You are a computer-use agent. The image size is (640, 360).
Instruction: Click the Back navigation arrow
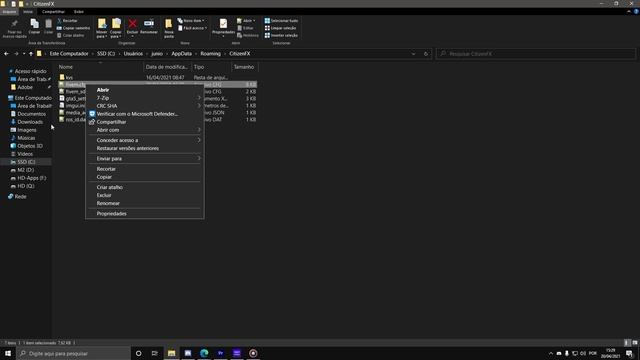[6, 53]
